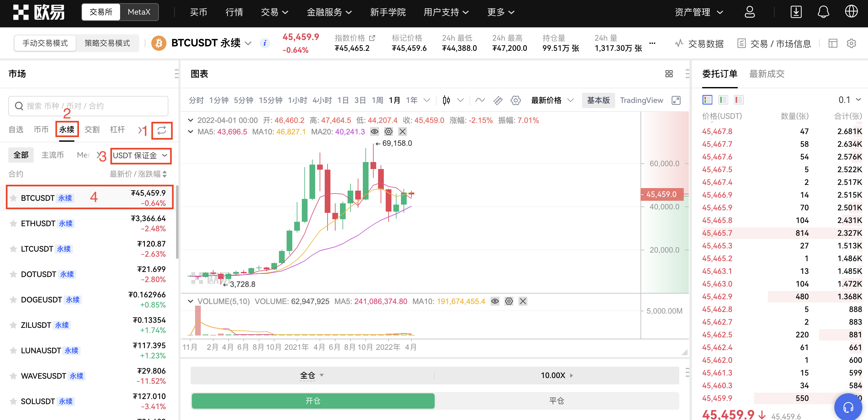Switch to MetaX mode
868x420 pixels.
pyautogui.click(x=139, y=12)
